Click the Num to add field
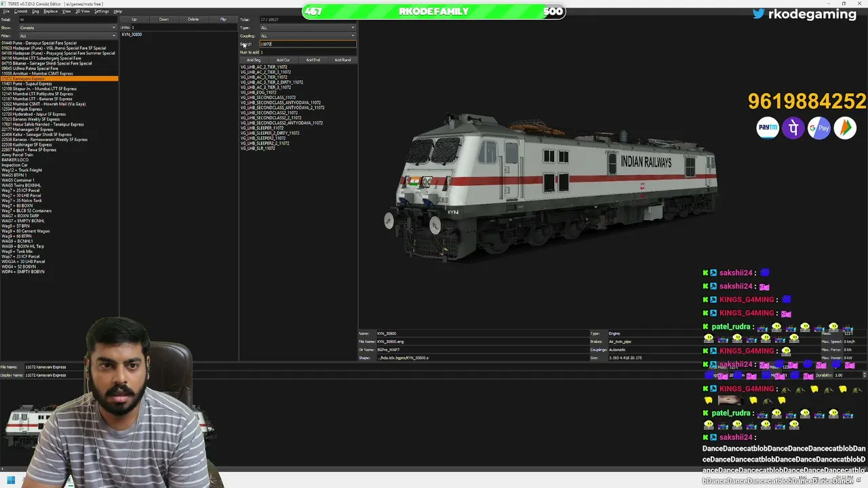This screenshot has height=488, width=868. pos(308,52)
